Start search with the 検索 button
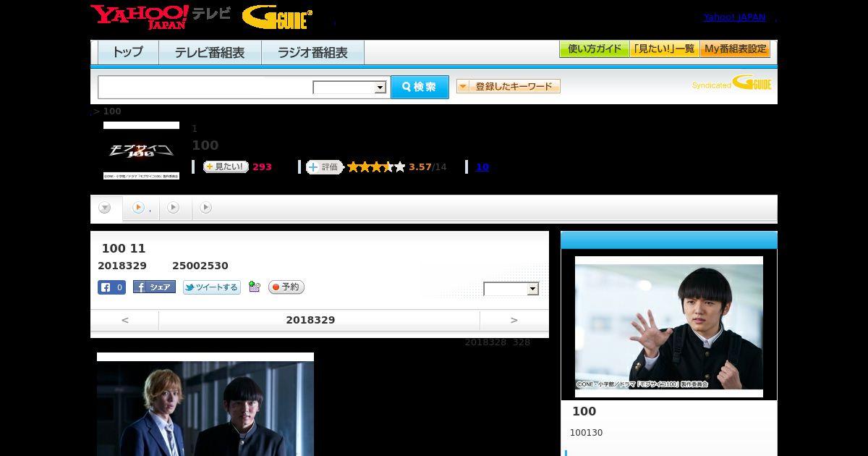This screenshot has width=868, height=456. 420,87
